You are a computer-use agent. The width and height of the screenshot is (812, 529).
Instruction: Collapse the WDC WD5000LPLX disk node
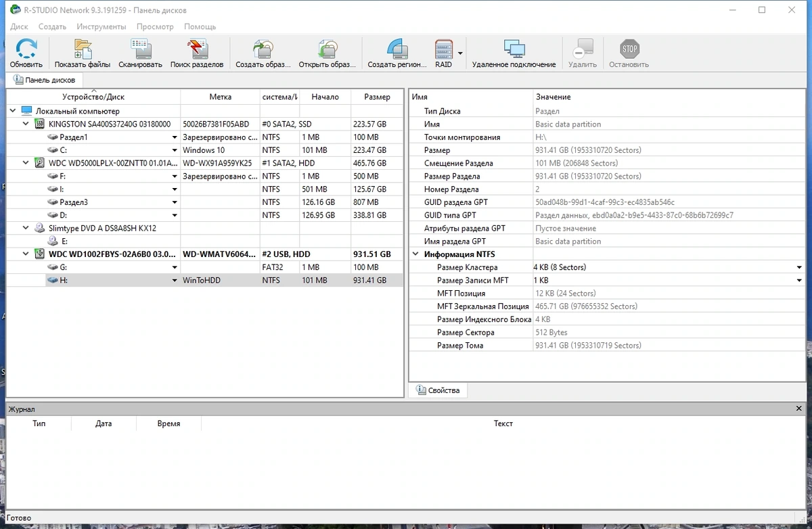[26, 163]
